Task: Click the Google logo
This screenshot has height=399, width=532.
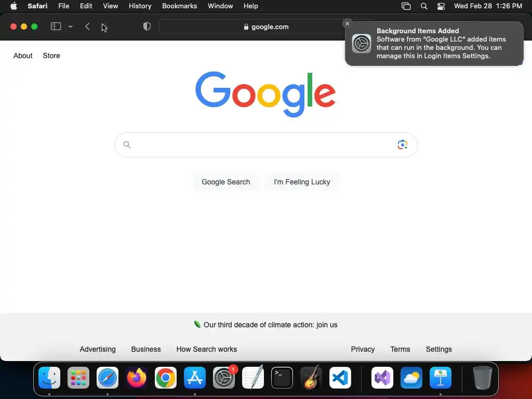Action: coord(265,94)
